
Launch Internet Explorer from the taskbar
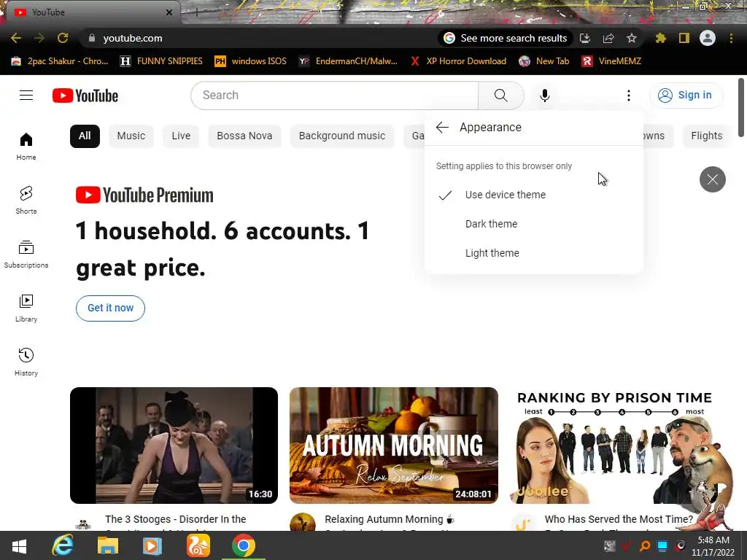[x=63, y=545]
